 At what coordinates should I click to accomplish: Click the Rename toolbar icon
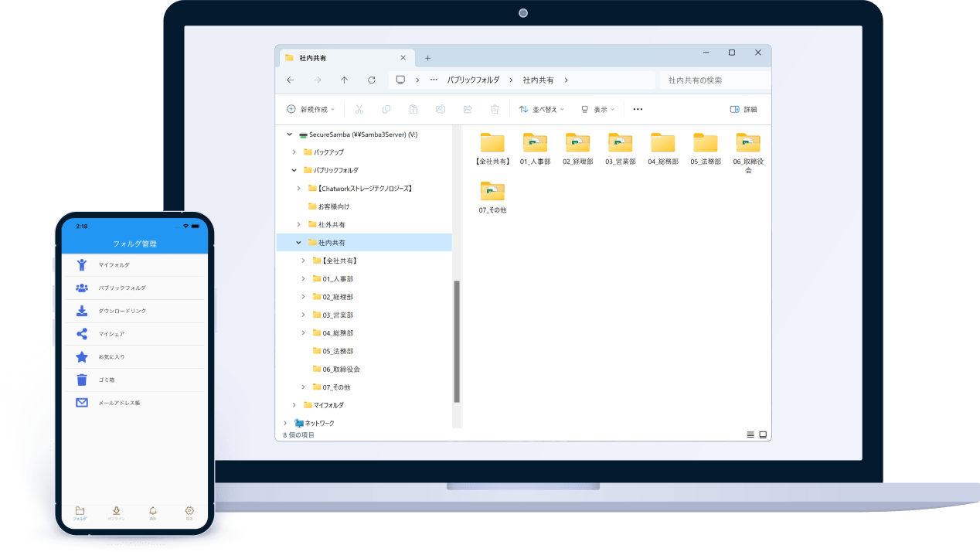pos(441,109)
